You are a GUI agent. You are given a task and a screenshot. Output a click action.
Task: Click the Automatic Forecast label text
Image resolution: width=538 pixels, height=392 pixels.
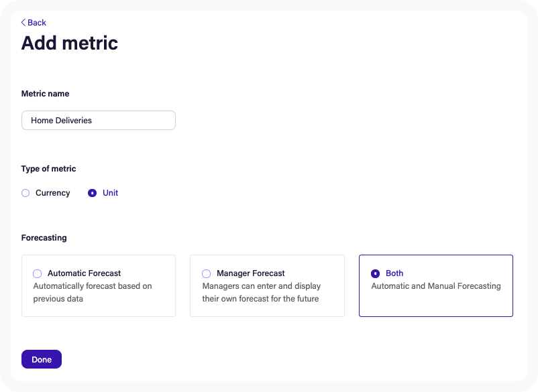[84, 273]
